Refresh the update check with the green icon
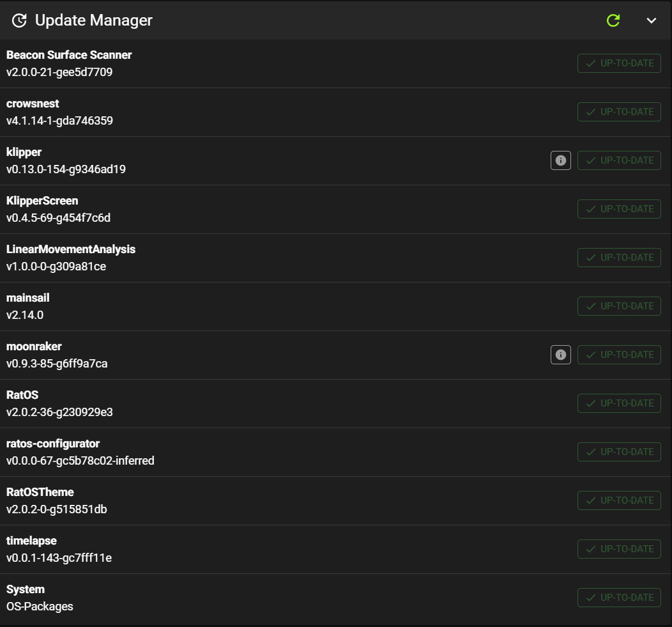The image size is (672, 627). (x=613, y=20)
